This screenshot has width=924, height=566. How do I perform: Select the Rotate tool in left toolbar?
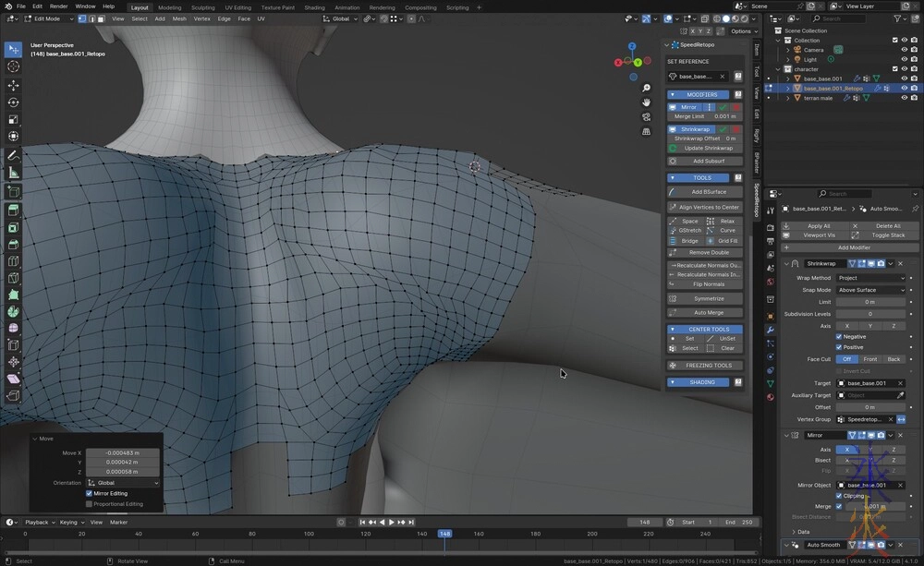(14, 102)
